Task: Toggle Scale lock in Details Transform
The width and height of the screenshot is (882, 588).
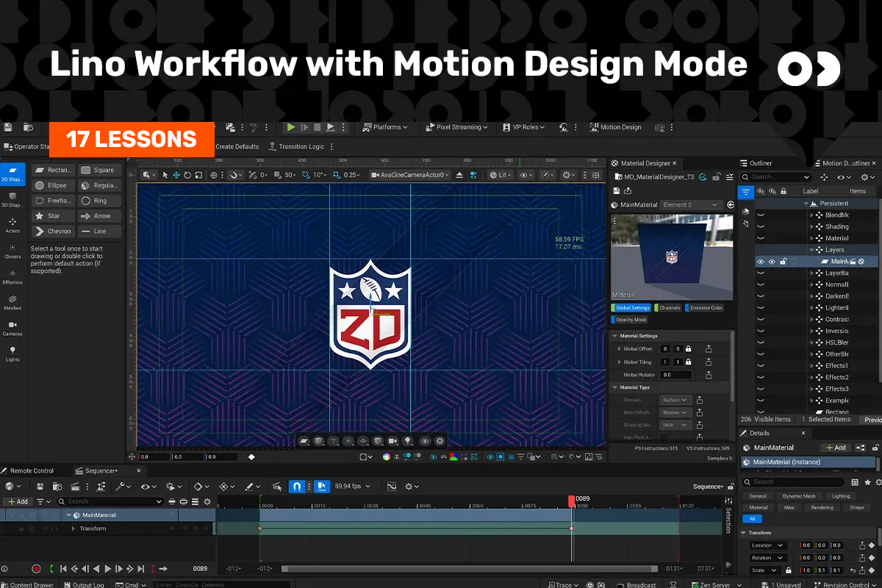Action: (789, 570)
